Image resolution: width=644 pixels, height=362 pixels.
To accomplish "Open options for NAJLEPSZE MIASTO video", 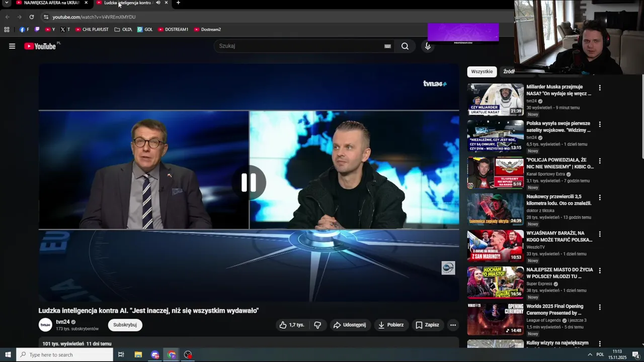I will [x=599, y=270].
